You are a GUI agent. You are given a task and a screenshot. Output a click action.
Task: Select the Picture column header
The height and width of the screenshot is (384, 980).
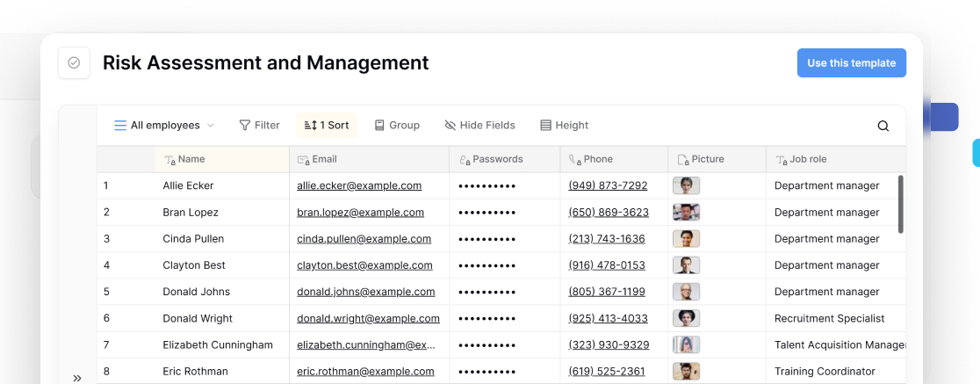[x=717, y=159]
